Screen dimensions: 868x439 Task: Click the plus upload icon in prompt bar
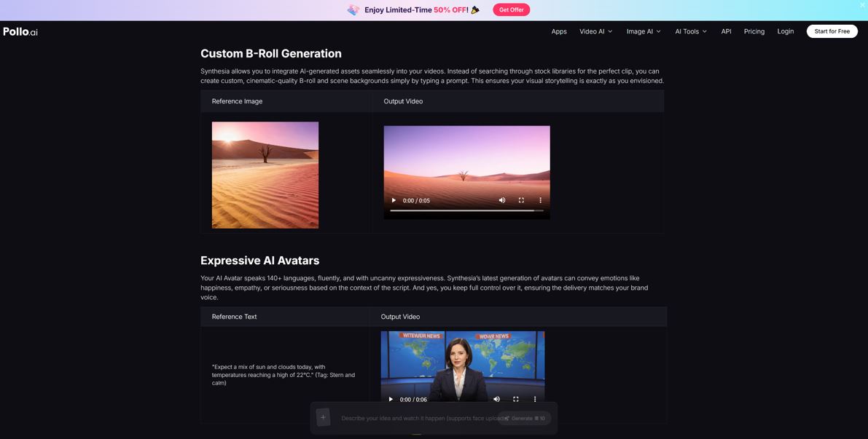pyautogui.click(x=324, y=417)
